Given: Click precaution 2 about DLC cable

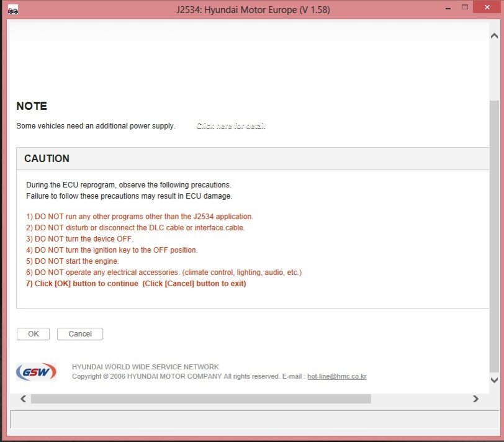Looking at the screenshot, I should [x=135, y=228].
